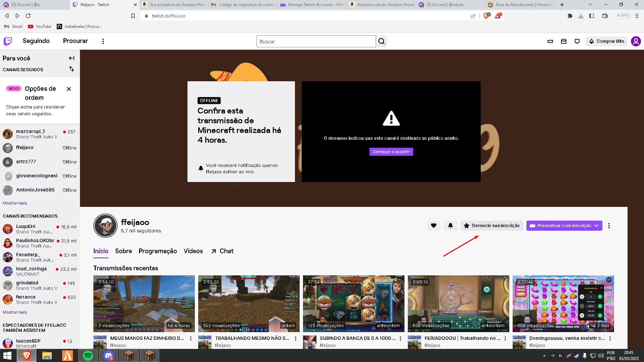Click Gerencie sua inscrição button
The width and height of the screenshot is (644, 362).
(x=491, y=226)
